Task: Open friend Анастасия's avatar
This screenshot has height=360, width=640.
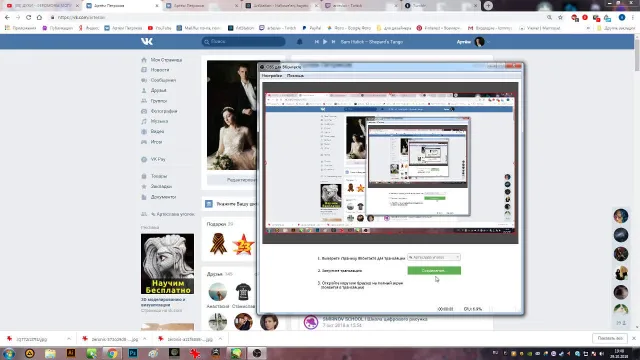Action: [218, 292]
